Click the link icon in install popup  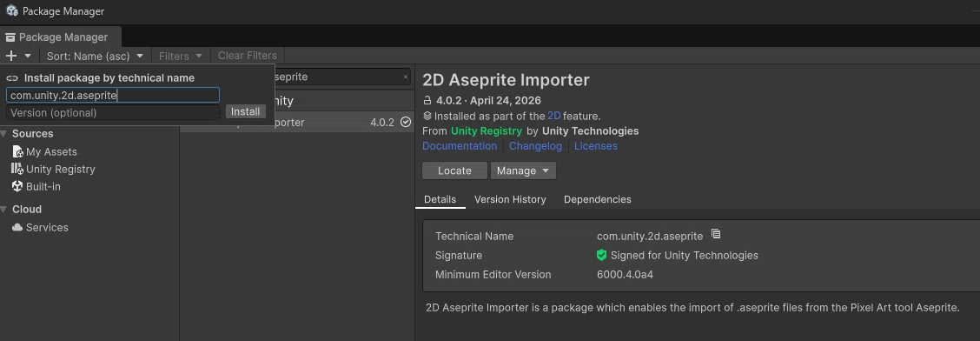pyautogui.click(x=12, y=78)
